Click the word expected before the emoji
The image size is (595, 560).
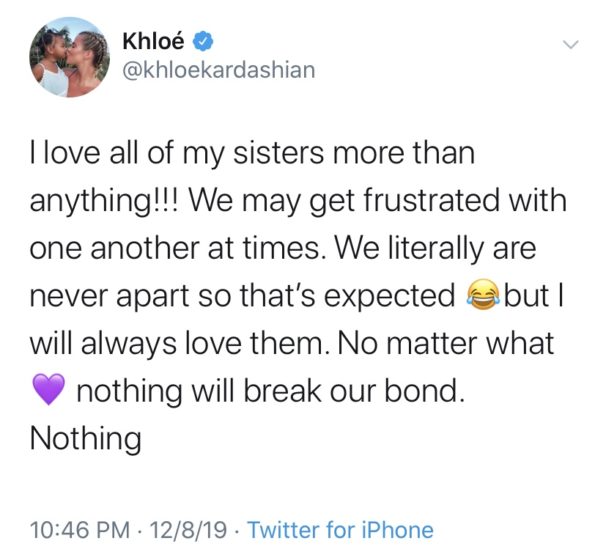[x=389, y=296]
